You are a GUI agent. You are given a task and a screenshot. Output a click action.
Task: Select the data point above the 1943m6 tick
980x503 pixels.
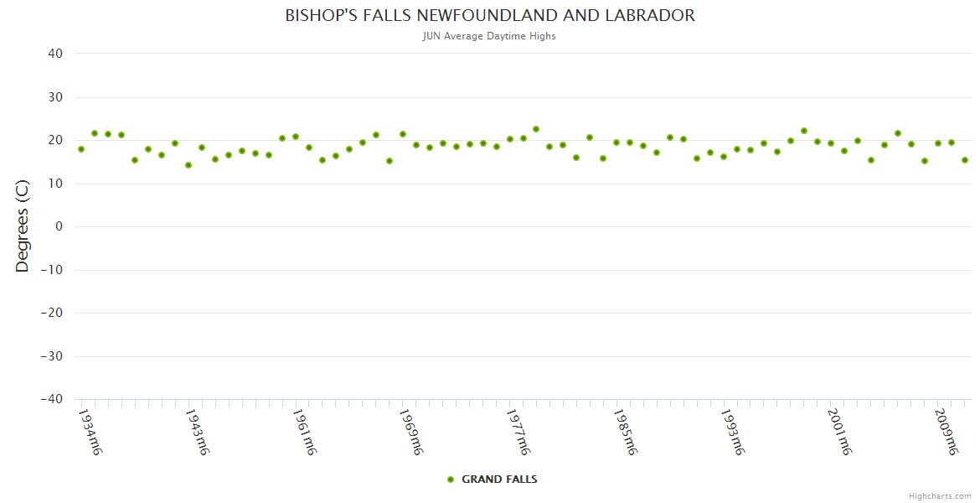point(188,165)
